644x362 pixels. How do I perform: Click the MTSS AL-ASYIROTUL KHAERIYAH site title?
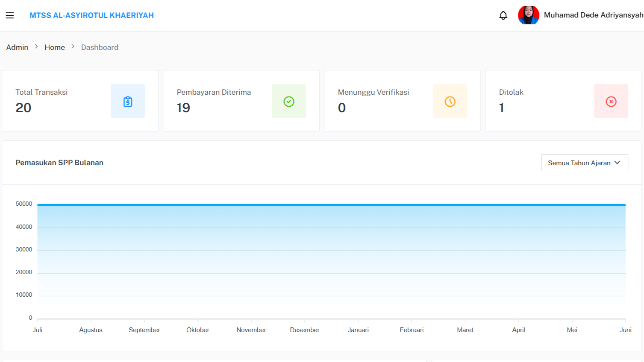91,15
